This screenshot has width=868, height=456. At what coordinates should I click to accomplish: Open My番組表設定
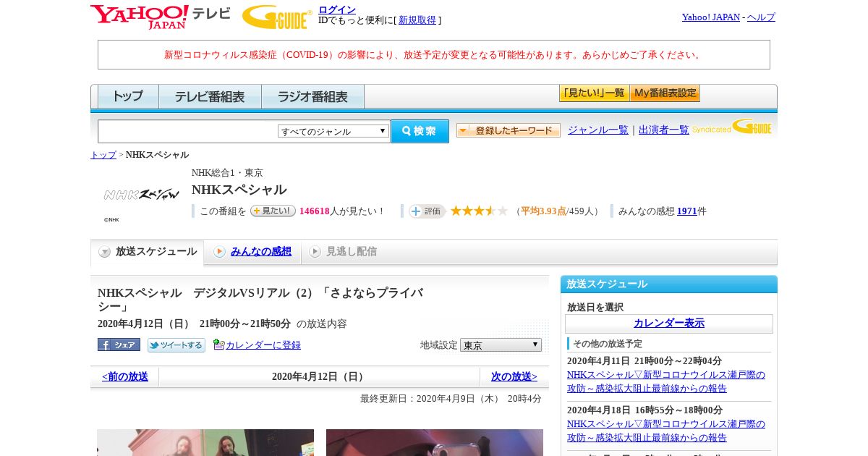[x=665, y=93]
